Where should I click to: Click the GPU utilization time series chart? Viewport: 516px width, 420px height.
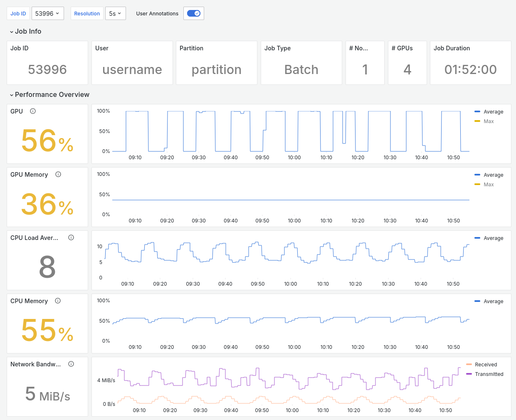coord(291,131)
